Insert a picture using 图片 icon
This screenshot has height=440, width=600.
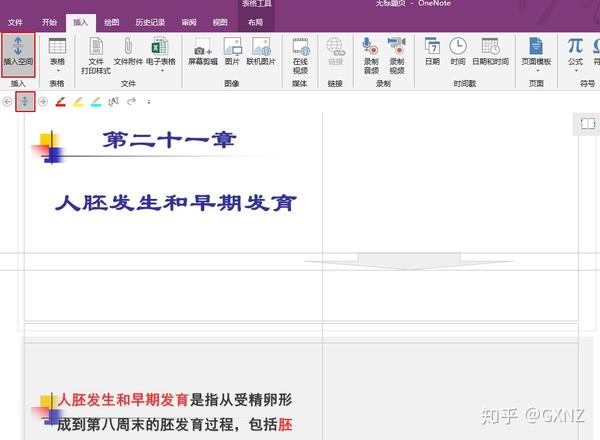tap(232, 51)
